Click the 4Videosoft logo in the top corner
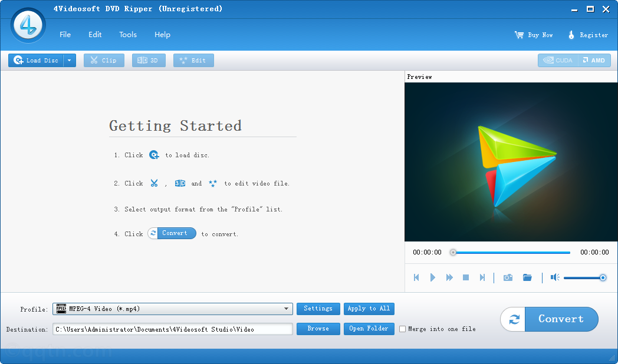 (28, 25)
